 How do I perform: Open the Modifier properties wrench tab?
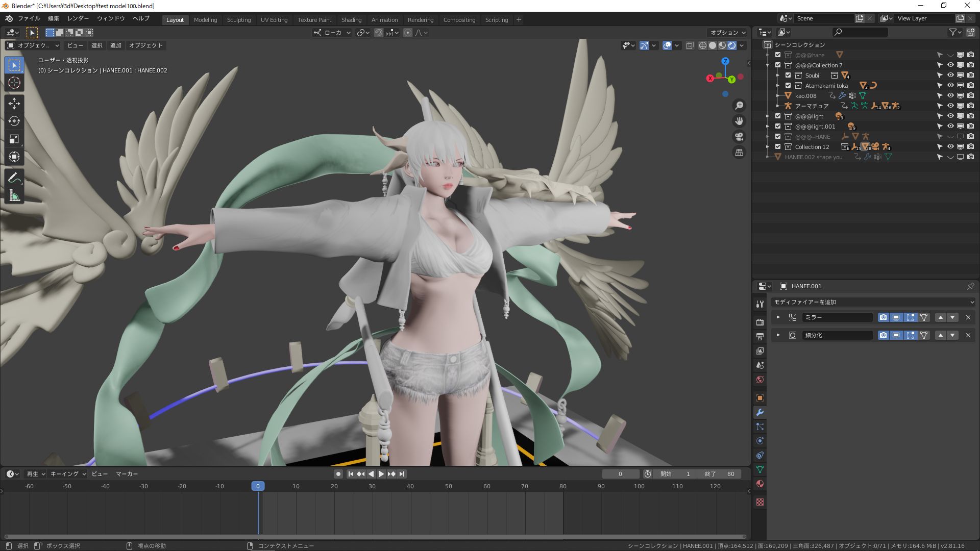(x=759, y=412)
